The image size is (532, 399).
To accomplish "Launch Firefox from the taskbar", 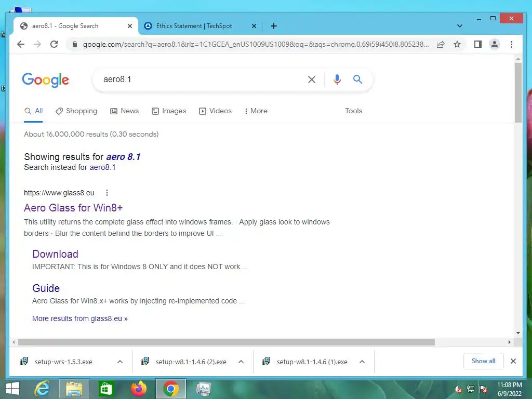I will tap(138, 389).
